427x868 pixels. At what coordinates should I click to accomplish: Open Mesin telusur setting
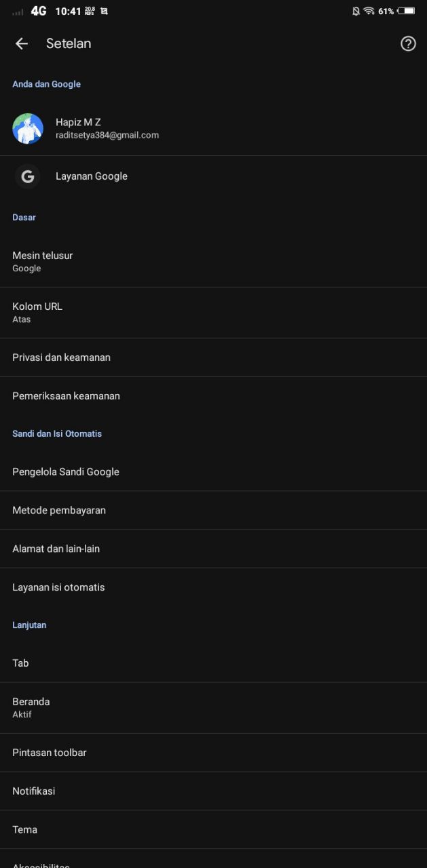click(x=213, y=262)
